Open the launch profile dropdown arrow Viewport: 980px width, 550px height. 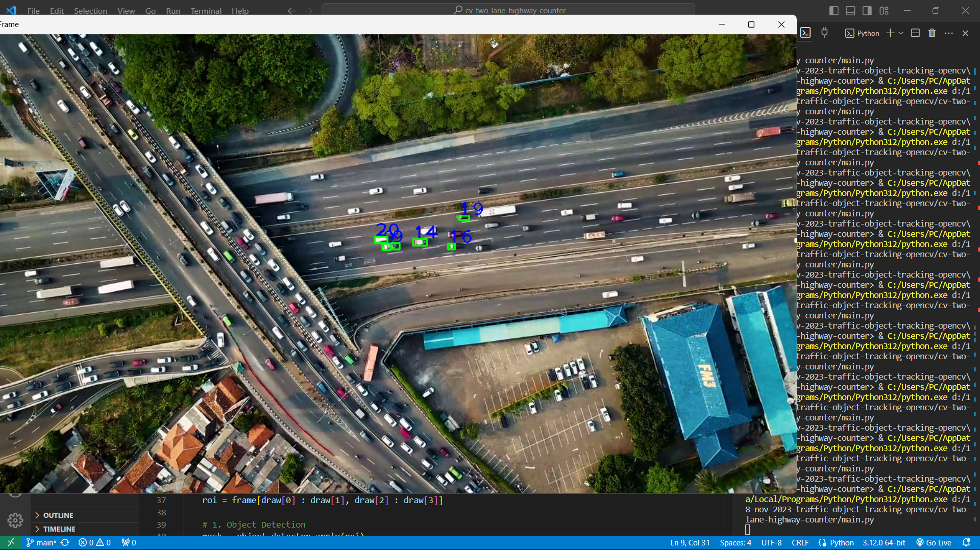(x=901, y=33)
